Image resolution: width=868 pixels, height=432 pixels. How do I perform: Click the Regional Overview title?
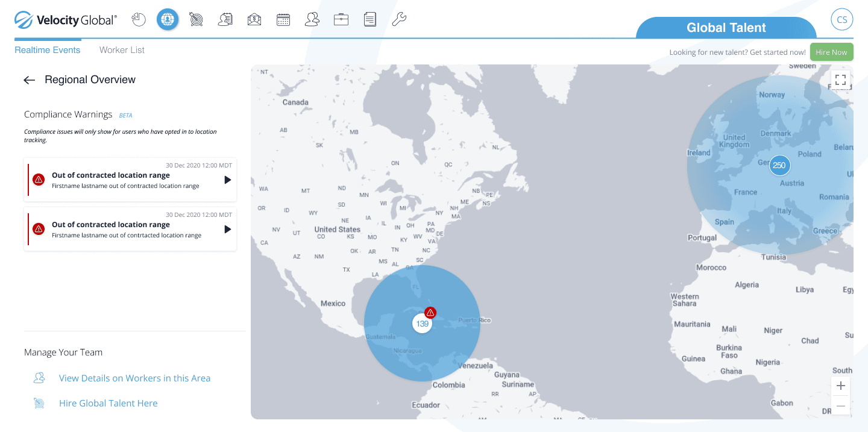pyautogui.click(x=90, y=80)
